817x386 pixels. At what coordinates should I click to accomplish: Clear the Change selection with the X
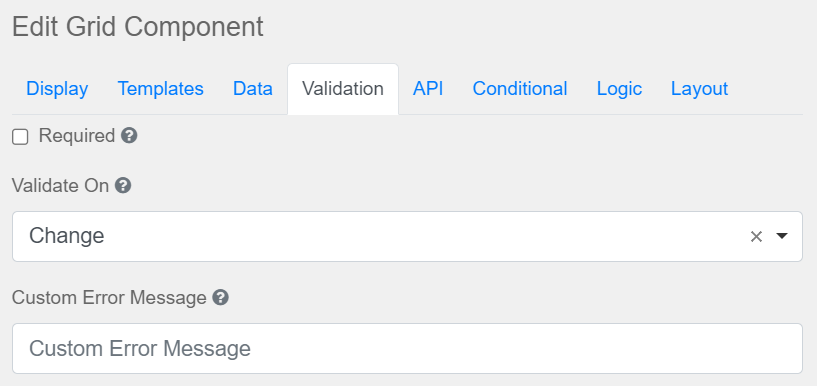(756, 236)
